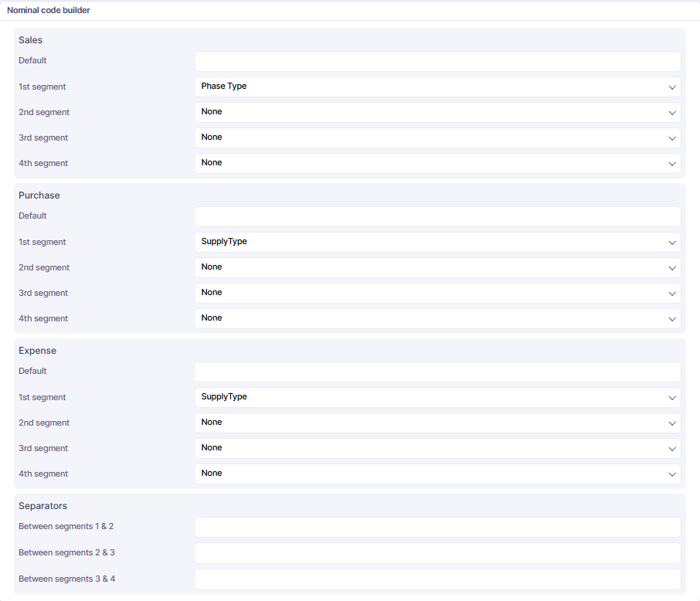Select the Sales 4th segment dropdown
700x601 pixels.
coord(437,163)
